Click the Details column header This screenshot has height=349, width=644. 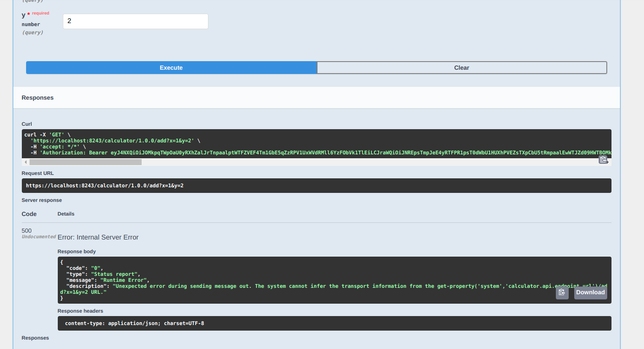pos(66,214)
